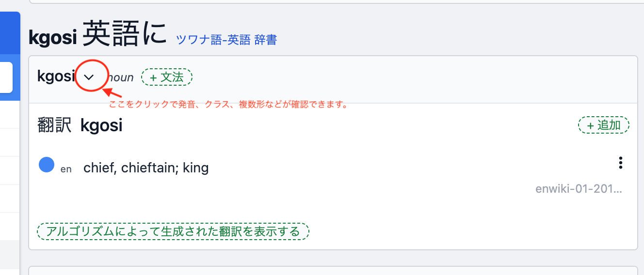The width and height of the screenshot is (644, 275).
Task: Click the '+ 文法' add grammar button
Action: (167, 77)
